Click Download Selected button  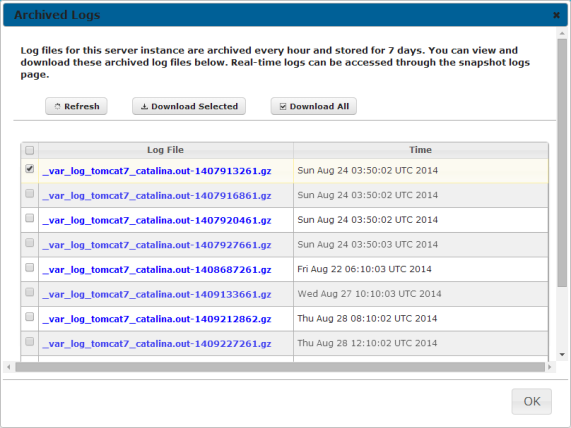pos(189,106)
